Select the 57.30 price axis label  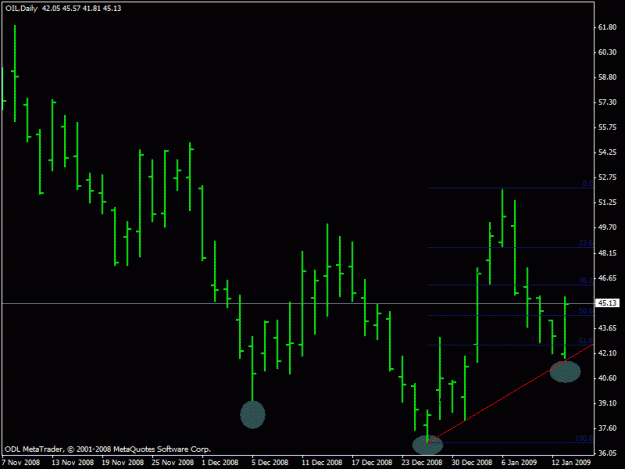point(607,102)
